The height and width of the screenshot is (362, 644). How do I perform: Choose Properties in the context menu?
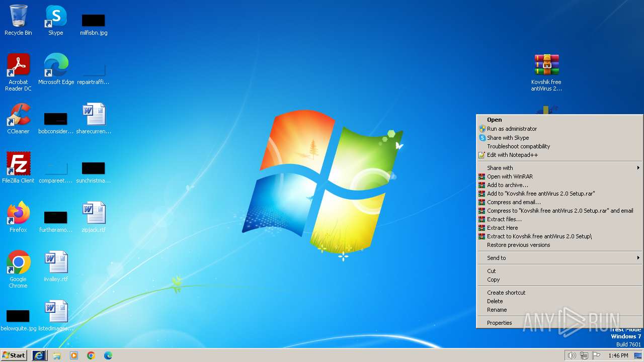click(x=559, y=323)
